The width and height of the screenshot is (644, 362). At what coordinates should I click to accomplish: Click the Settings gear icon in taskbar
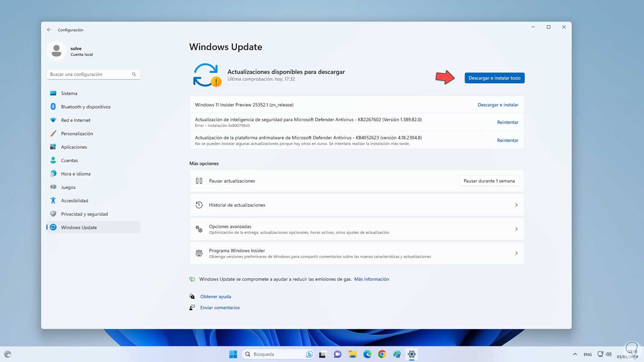412,354
